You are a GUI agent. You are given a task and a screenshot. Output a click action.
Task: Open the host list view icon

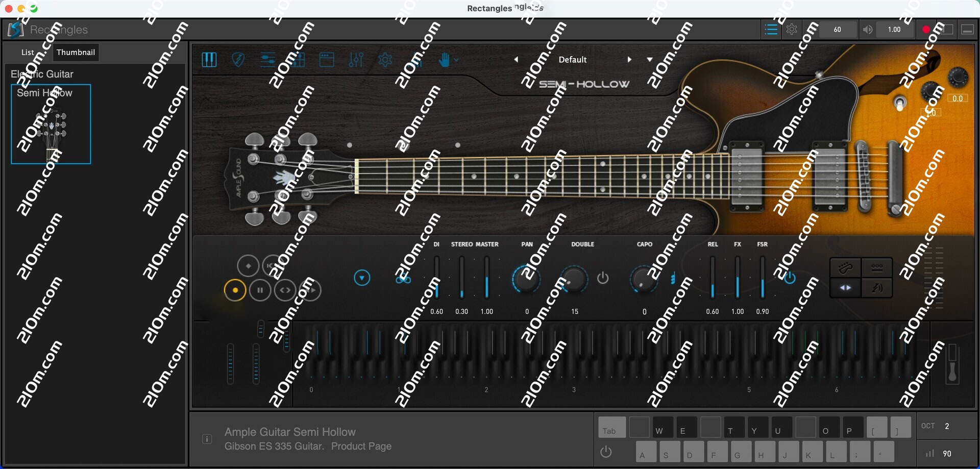click(x=771, y=30)
